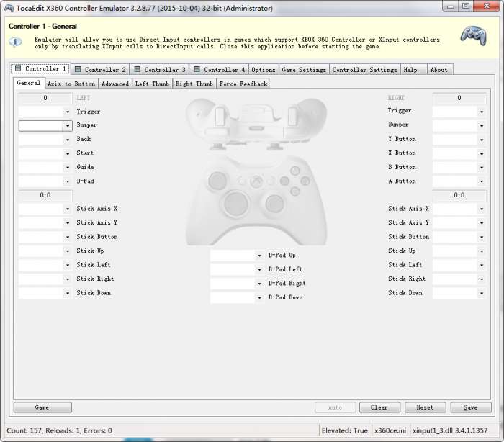Open the Controller 3 tab
504x442 pixels.
click(x=160, y=70)
